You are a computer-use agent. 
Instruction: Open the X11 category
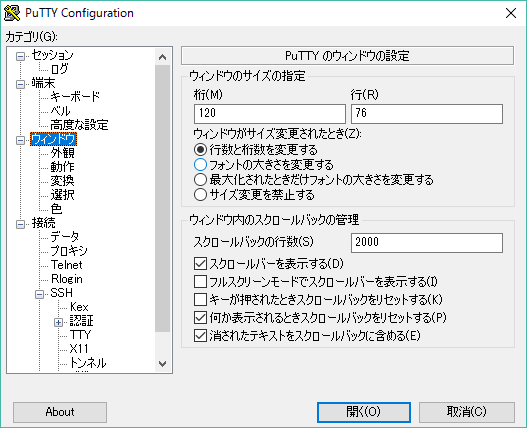click(79, 349)
